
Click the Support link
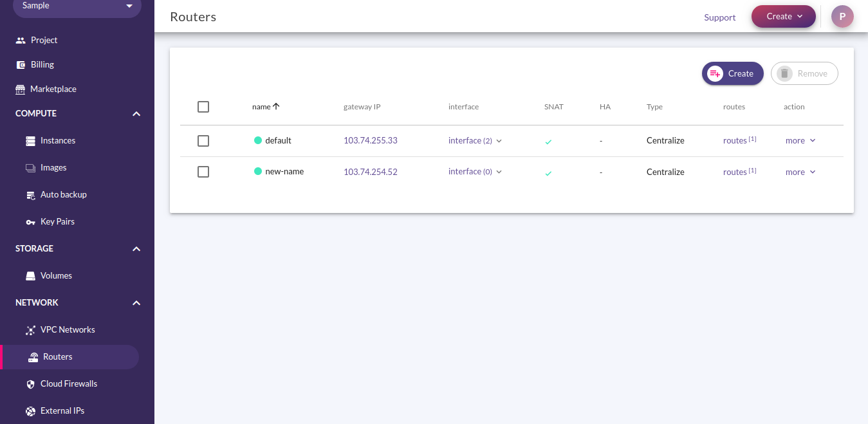pyautogui.click(x=720, y=17)
